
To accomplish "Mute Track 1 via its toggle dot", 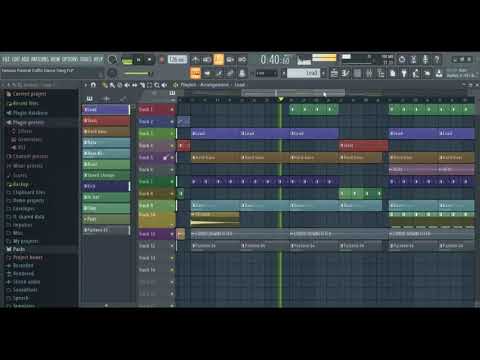I will (172, 110).
